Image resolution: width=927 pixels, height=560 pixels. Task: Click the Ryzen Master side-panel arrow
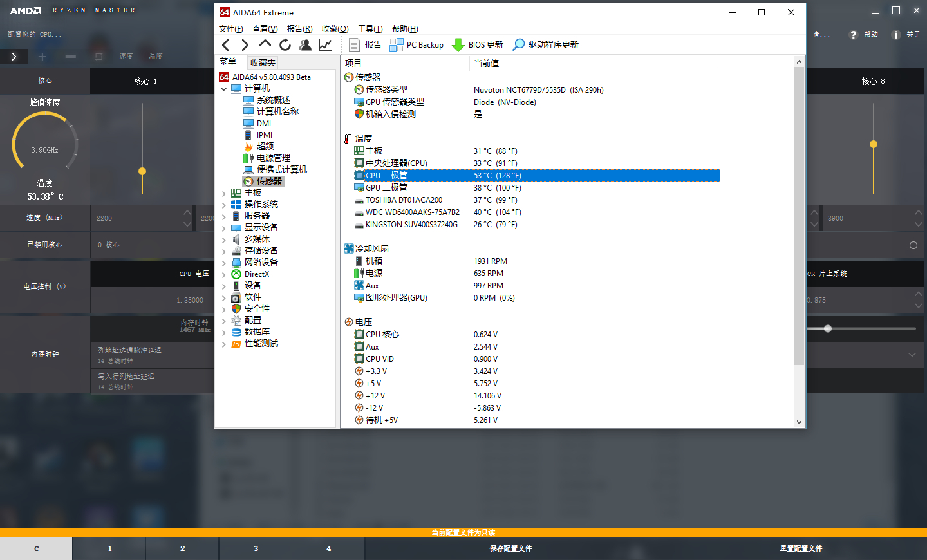[x=14, y=57]
